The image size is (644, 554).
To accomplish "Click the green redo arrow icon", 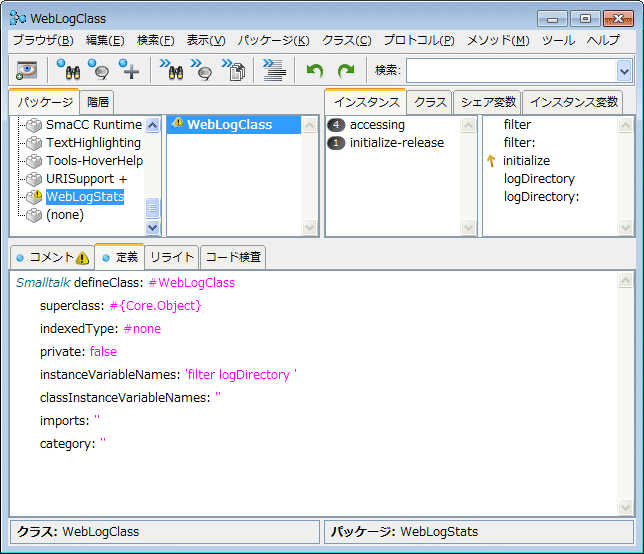I will (346, 70).
